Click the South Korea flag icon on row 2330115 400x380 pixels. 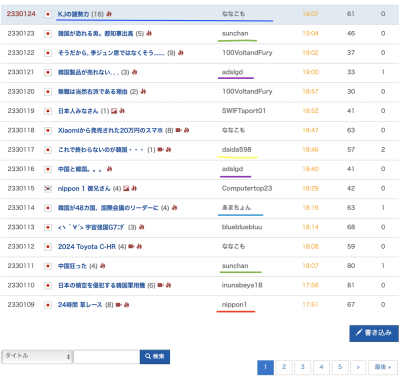coord(48,189)
